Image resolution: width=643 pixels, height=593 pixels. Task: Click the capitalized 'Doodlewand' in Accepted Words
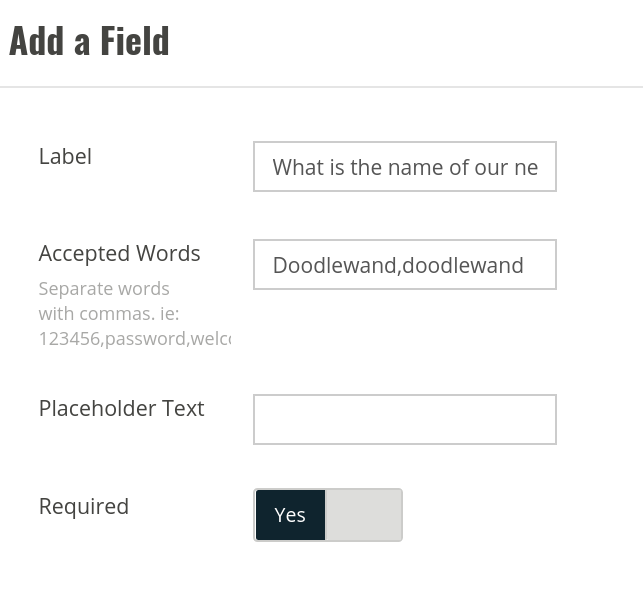pyautogui.click(x=335, y=265)
